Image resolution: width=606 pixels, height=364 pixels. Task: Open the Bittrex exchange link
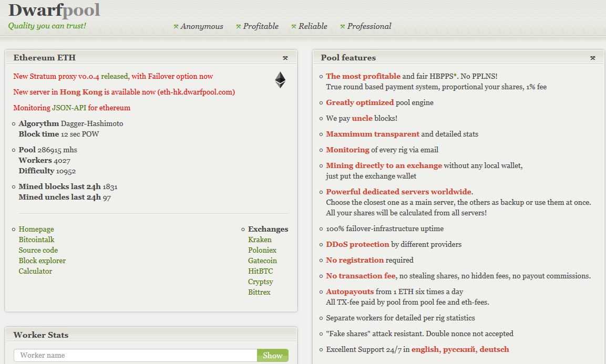[259, 292]
